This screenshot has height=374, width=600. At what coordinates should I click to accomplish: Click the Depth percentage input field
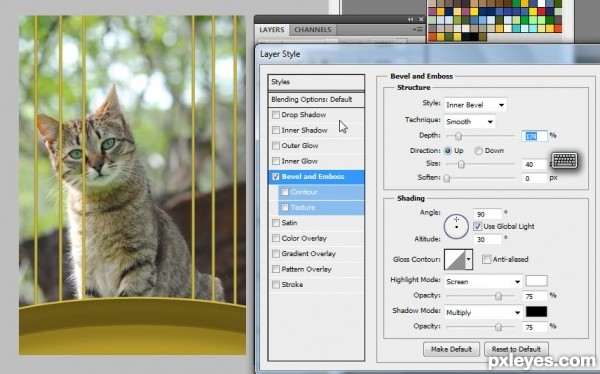[534, 136]
